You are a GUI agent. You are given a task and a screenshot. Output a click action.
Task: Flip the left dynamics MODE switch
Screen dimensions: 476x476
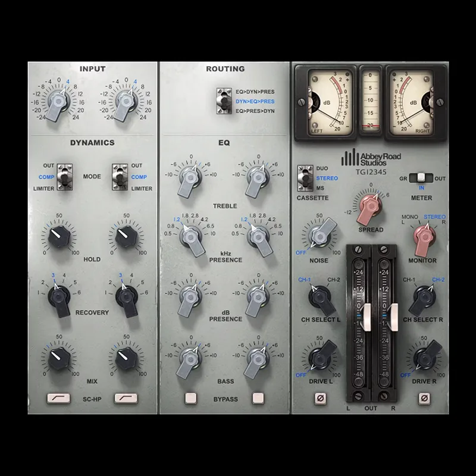click(65, 177)
